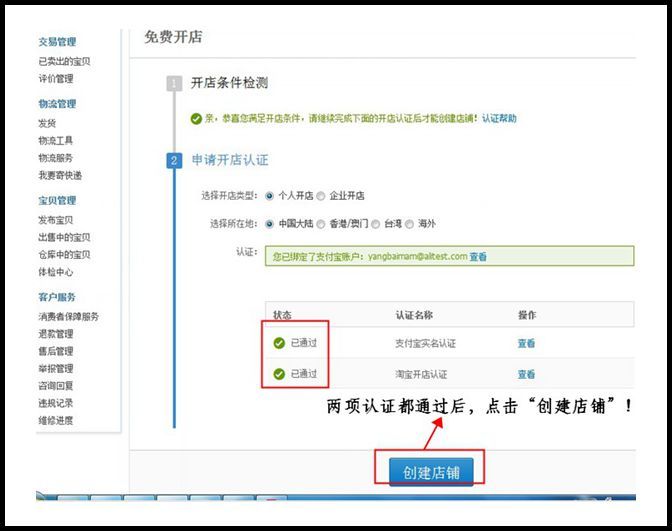
Task: Open 已卖出的宝贝 in the sidebar
Action: 64,62
